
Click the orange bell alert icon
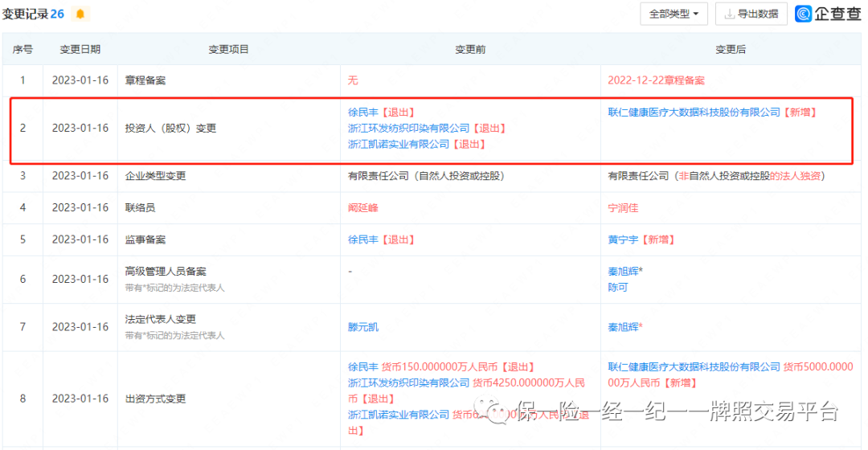(x=80, y=14)
